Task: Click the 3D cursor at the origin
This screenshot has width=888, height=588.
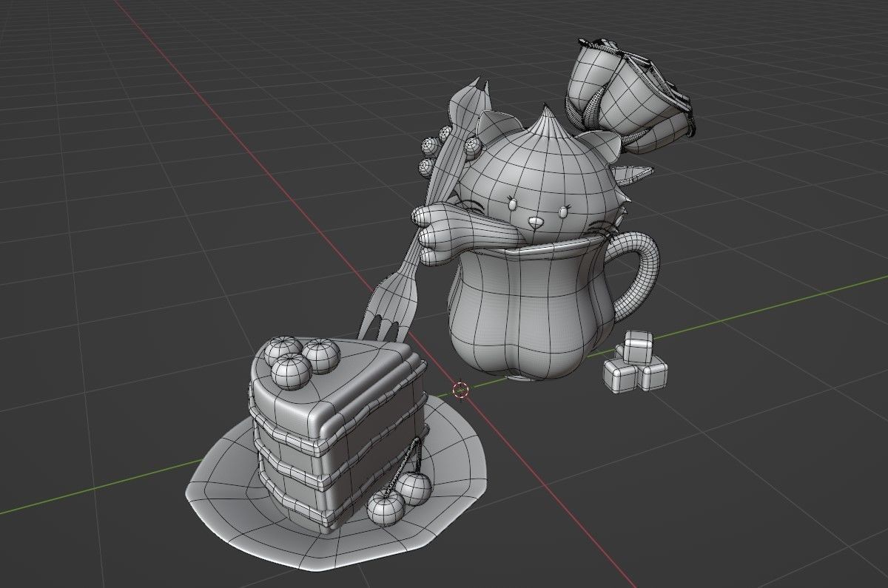Action: 461,390
